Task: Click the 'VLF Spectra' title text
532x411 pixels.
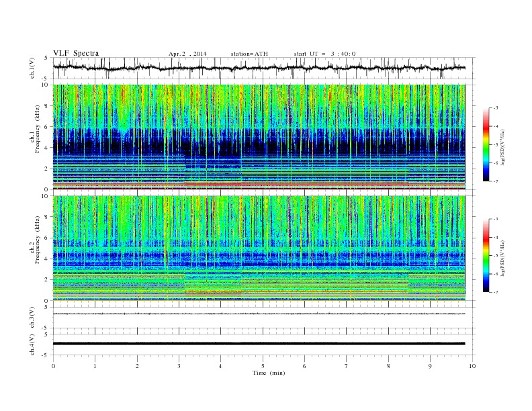Action: point(76,53)
